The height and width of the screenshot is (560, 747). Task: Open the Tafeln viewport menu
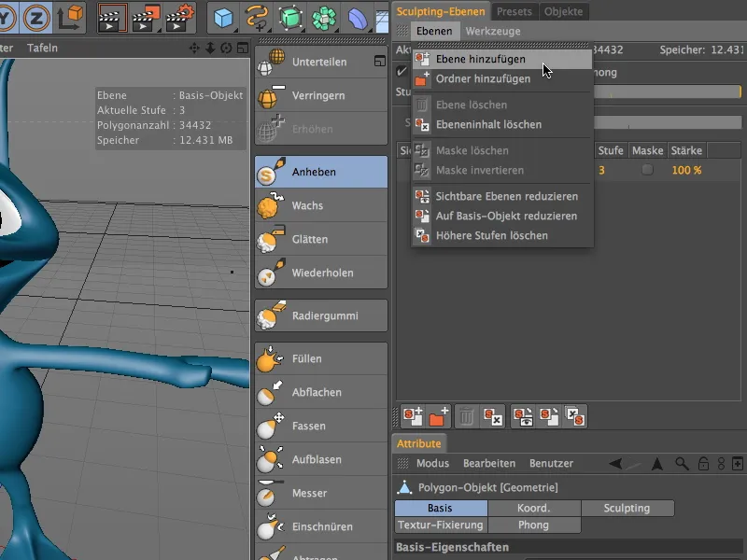[42, 48]
